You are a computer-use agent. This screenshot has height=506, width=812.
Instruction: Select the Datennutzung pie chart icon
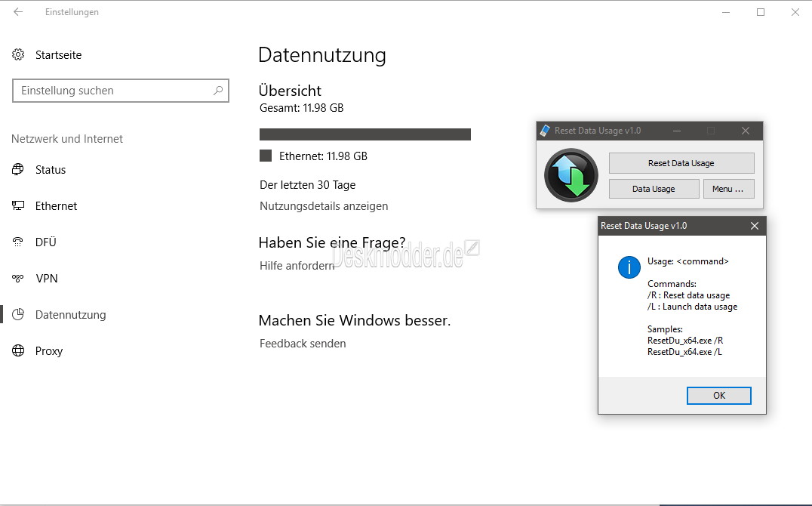coord(18,315)
